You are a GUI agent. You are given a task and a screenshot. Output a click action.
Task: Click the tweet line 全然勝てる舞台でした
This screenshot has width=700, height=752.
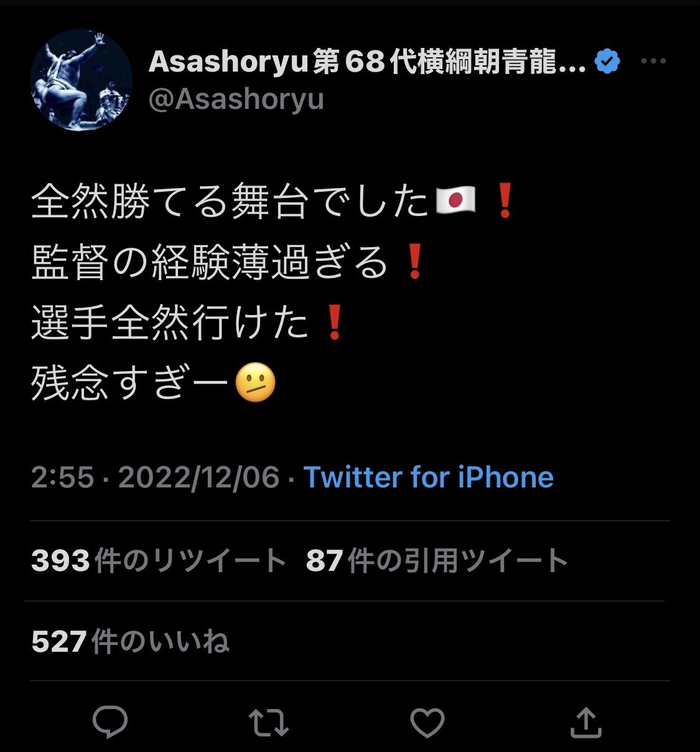pos(230,201)
